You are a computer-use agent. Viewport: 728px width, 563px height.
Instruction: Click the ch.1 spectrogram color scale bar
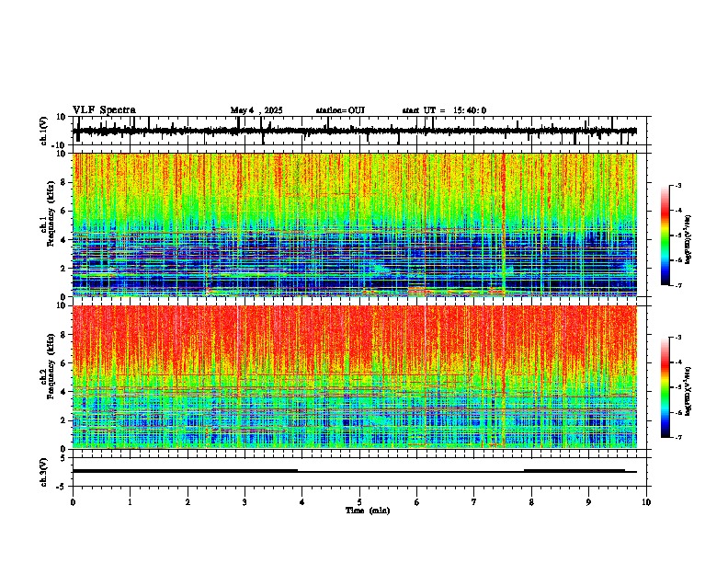tap(665, 236)
